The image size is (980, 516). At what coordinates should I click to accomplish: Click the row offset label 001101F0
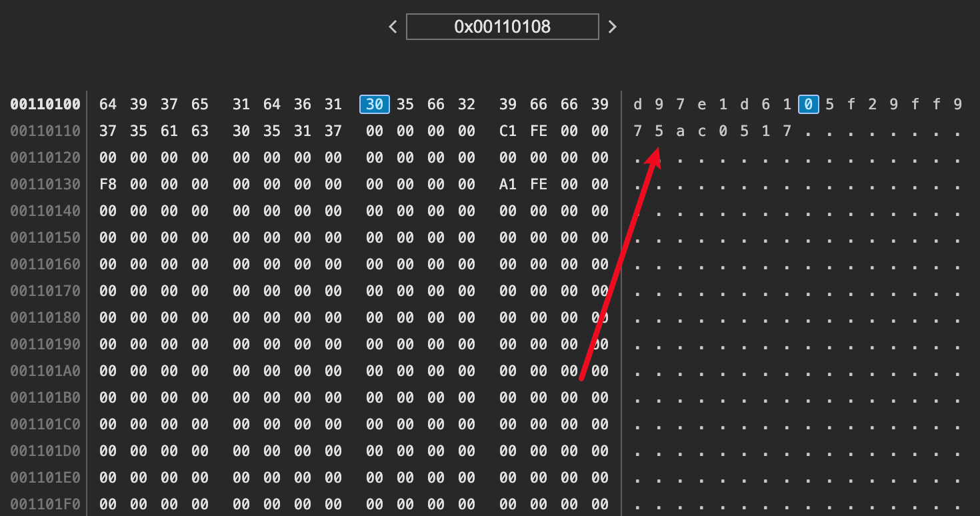tap(45, 504)
